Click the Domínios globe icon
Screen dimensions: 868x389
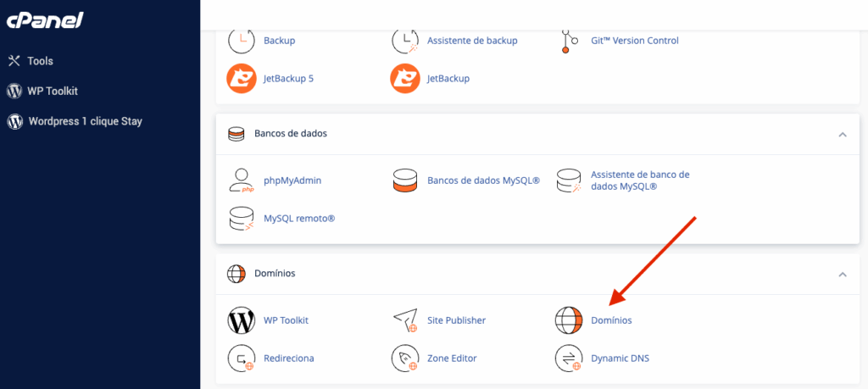(x=569, y=320)
